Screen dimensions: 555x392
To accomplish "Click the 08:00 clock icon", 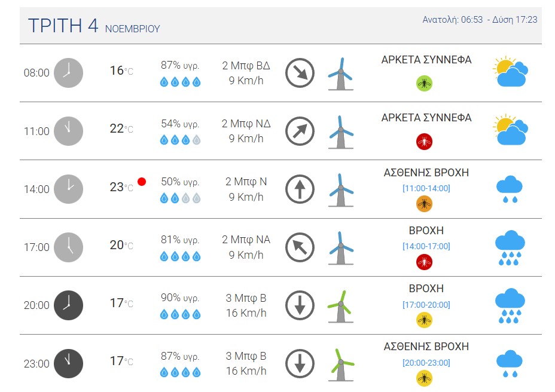I will [68, 73].
